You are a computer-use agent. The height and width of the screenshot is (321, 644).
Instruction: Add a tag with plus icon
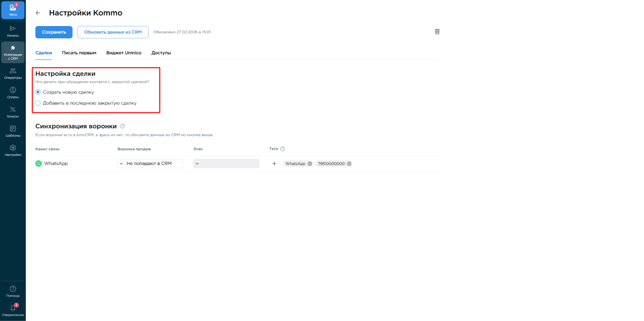coord(274,164)
